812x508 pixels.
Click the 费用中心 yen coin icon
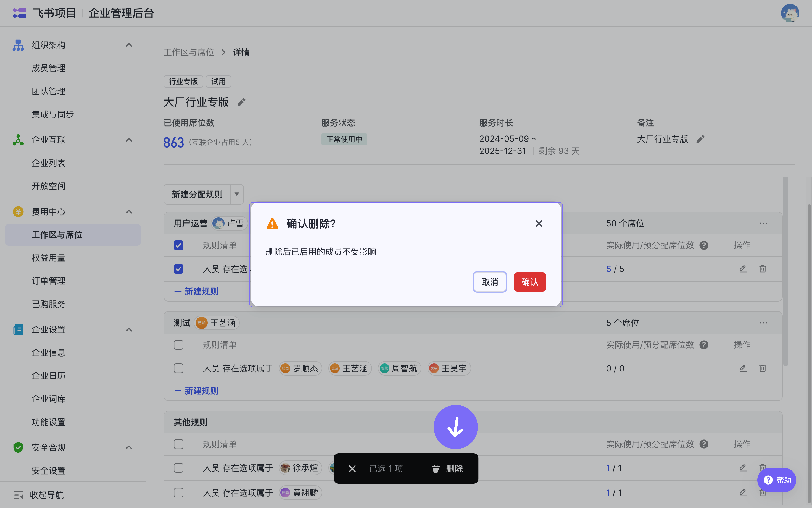(x=18, y=212)
